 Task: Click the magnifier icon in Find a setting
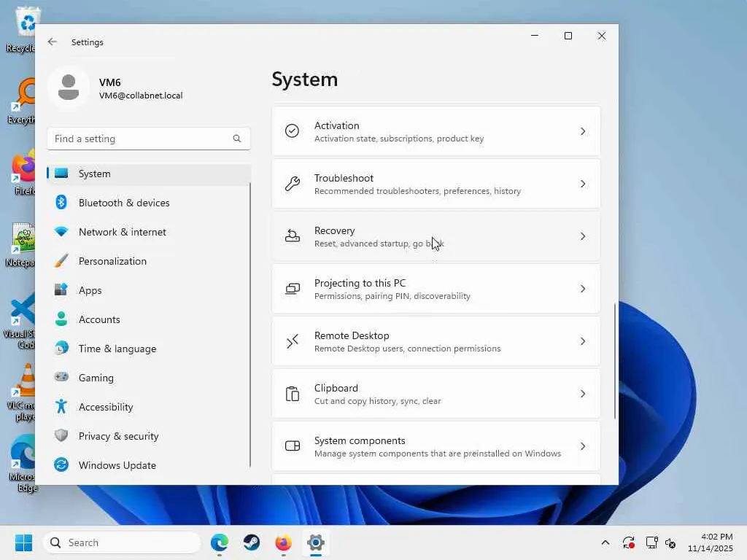(x=237, y=139)
